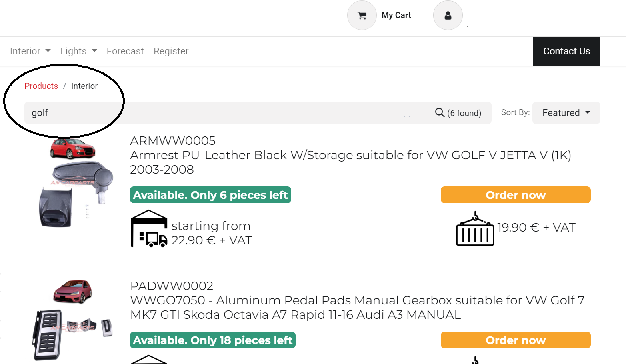This screenshot has height=364, width=626.
Task: Open the shopping cart icon
Action: coord(362,15)
